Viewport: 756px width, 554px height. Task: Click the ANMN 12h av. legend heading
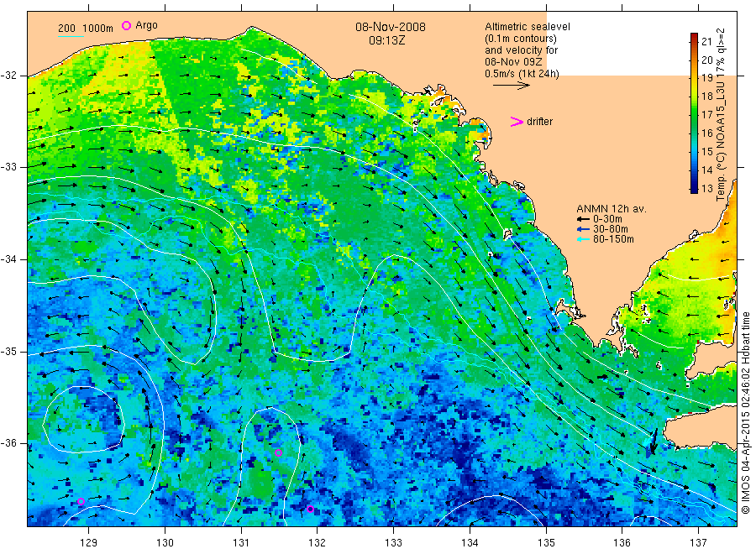[612, 209]
